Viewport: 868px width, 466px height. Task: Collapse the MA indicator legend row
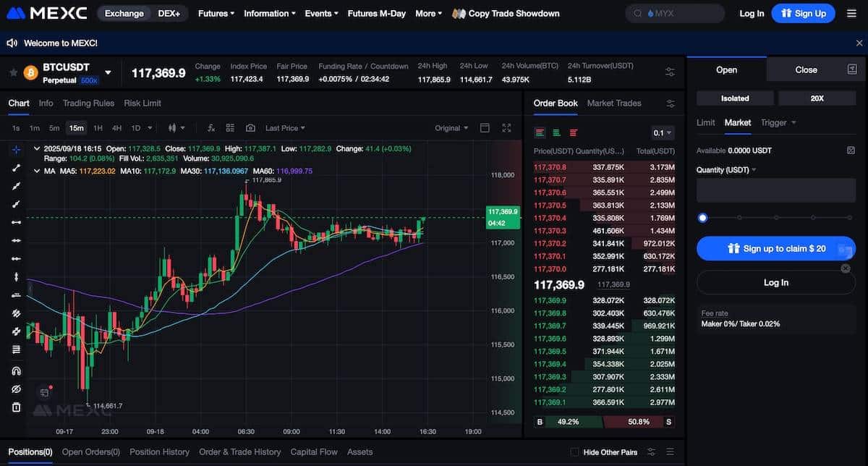(37, 171)
